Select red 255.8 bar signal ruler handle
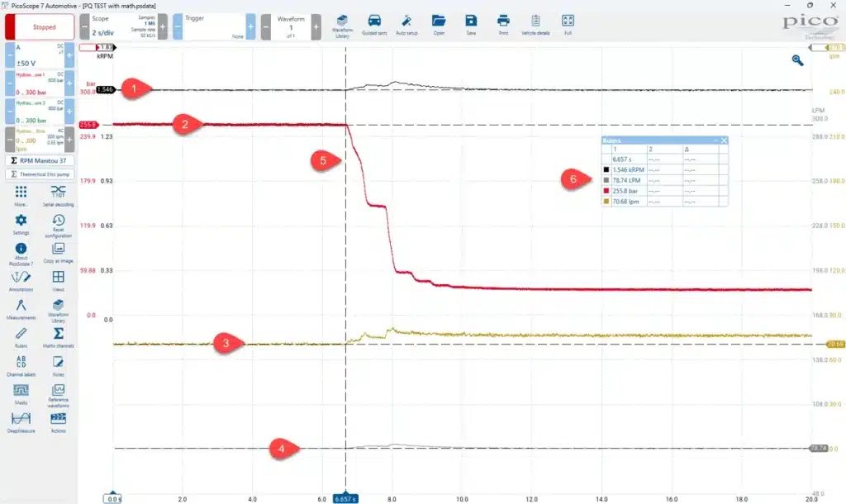 pos(88,125)
